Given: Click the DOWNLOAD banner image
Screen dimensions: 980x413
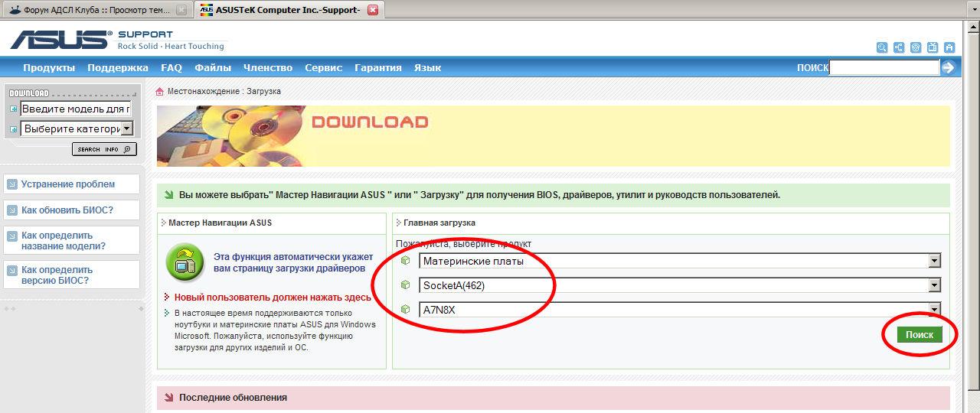Looking at the screenshot, I should point(554,135).
